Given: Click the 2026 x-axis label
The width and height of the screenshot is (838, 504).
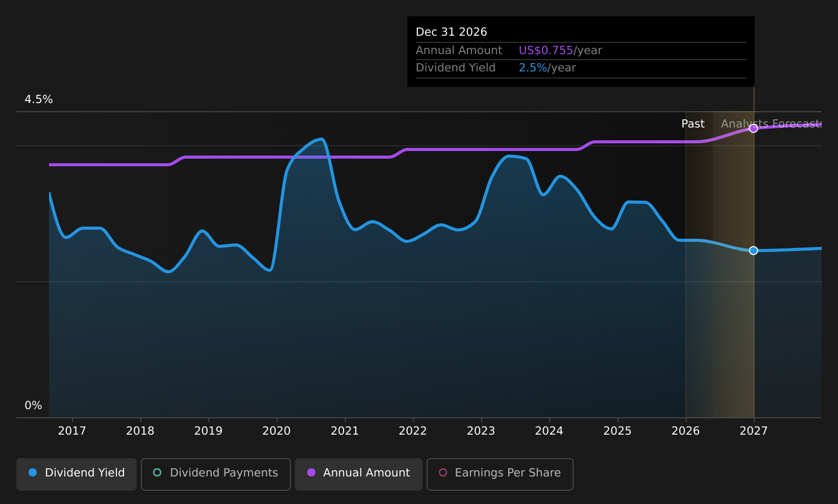Looking at the screenshot, I should click(x=686, y=431).
